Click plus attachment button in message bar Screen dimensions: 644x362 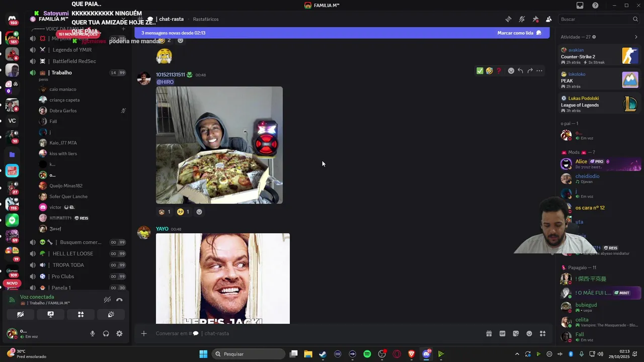point(144,333)
